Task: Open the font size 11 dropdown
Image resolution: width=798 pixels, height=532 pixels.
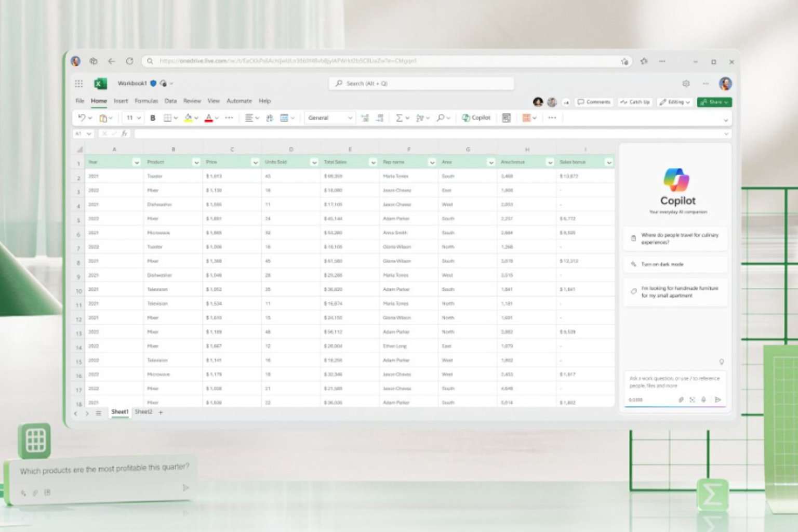Action: click(x=134, y=118)
